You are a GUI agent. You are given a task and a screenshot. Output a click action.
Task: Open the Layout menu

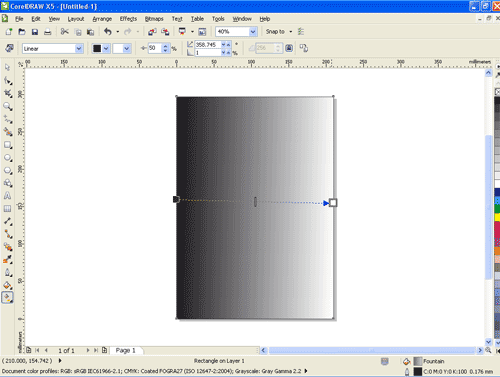pyautogui.click(x=76, y=19)
